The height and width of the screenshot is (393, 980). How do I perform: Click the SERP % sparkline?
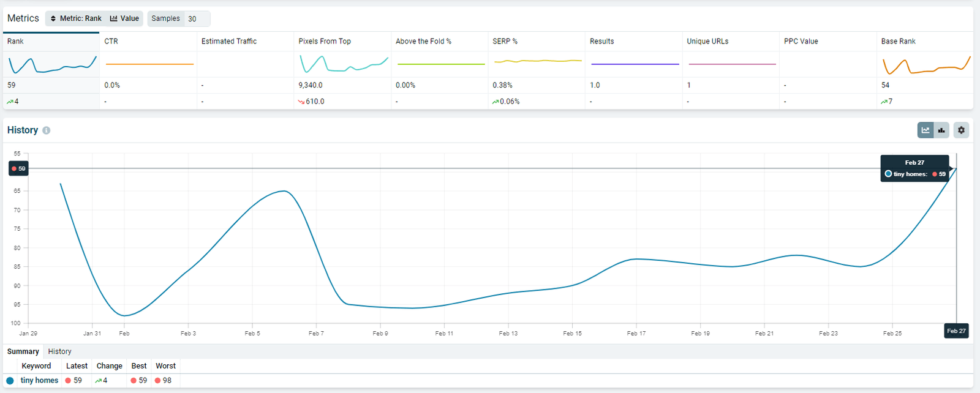[x=538, y=61]
